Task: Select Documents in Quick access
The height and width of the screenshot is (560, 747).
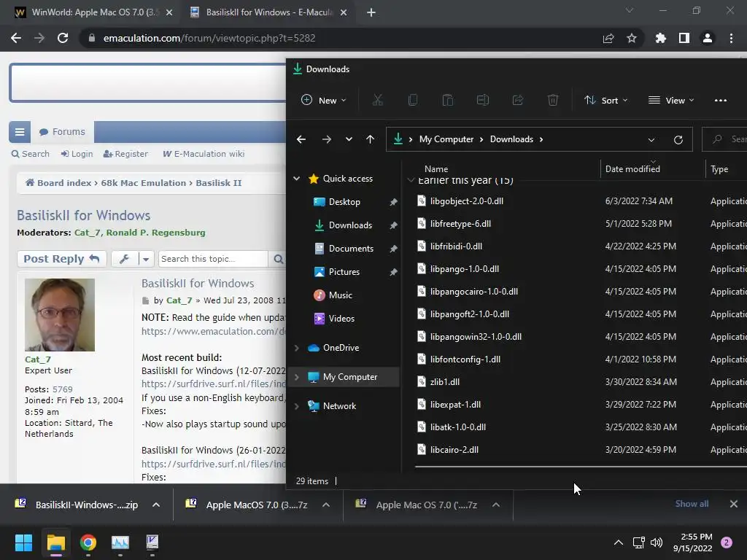Action: 350,249
